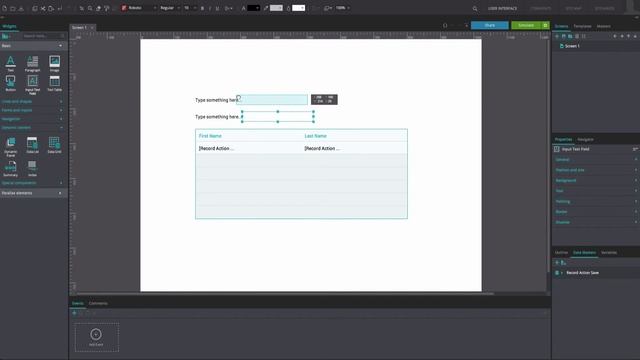Switch to the Screens tab
The height and width of the screenshot is (360, 640).
pos(561,27)
